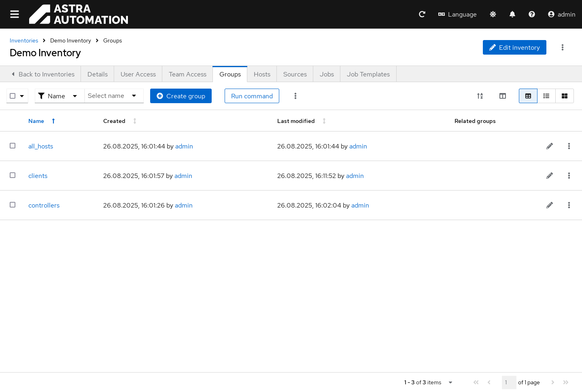Toggle the theme brightness icon
Screen dimensions: 582x392
[493, 14]
